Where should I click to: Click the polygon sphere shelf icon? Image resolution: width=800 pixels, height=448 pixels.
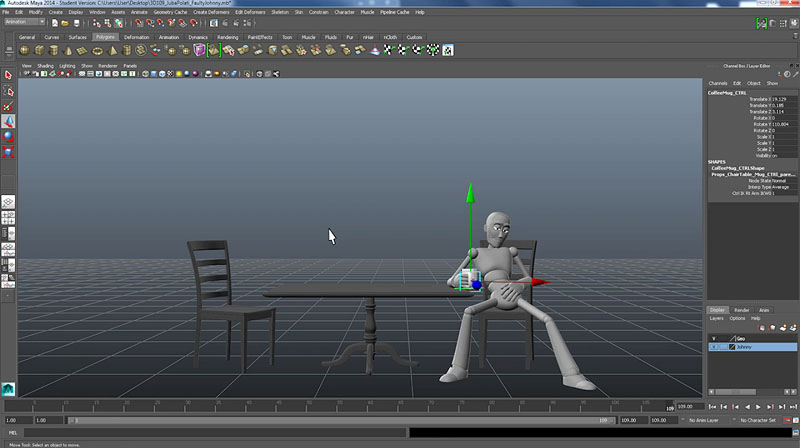(25, 50)
